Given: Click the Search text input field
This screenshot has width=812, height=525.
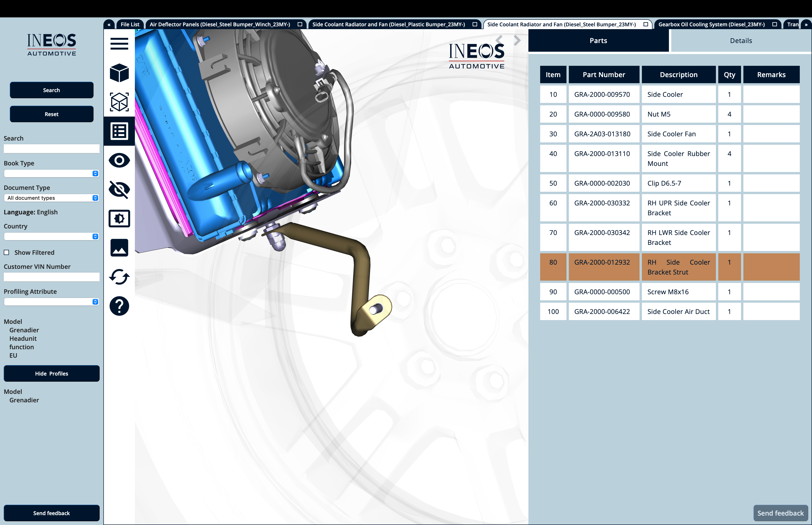Looking at the screenshot, I should (51, 148).
